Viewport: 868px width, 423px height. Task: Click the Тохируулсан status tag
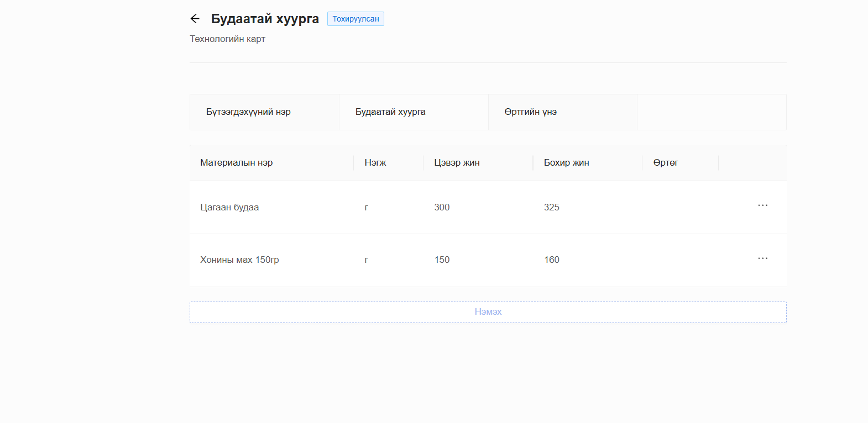[355, 19]
